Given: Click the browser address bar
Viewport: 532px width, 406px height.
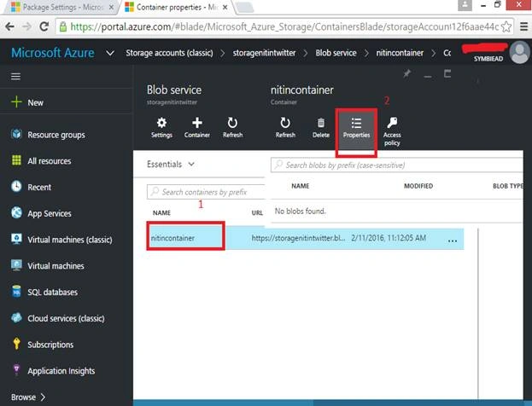Looking at the screenshot, I should point(284,26).
